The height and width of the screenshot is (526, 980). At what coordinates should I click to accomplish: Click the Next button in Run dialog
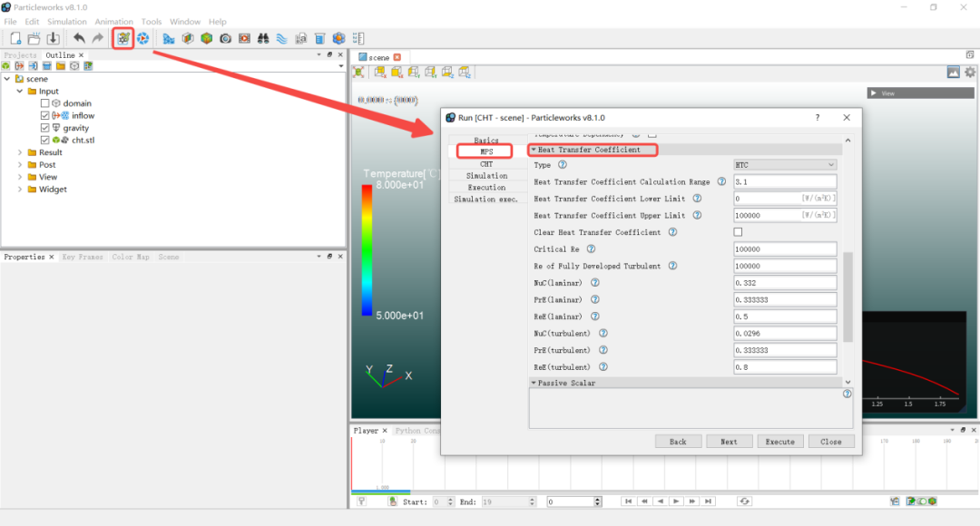pyautogui.click(x=729, y=442)
